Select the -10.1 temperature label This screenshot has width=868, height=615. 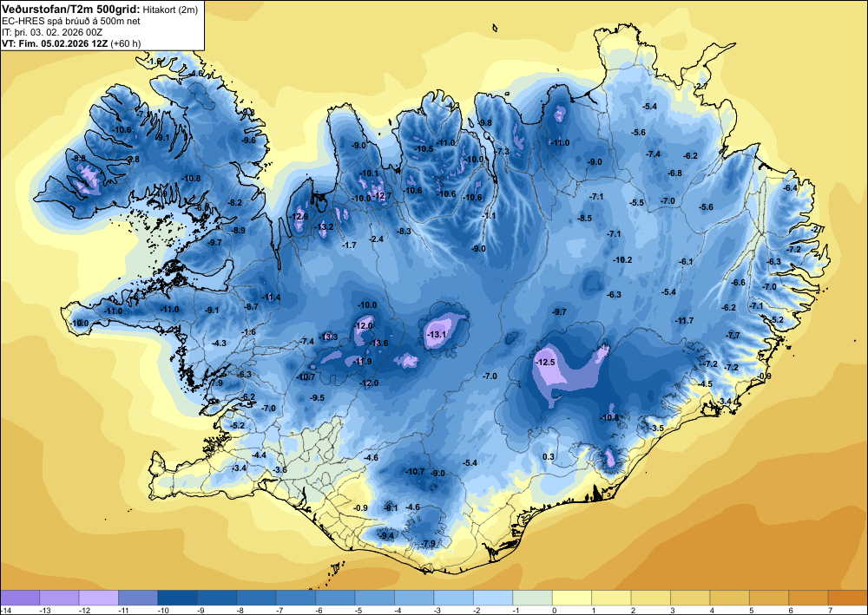point(369,173)
